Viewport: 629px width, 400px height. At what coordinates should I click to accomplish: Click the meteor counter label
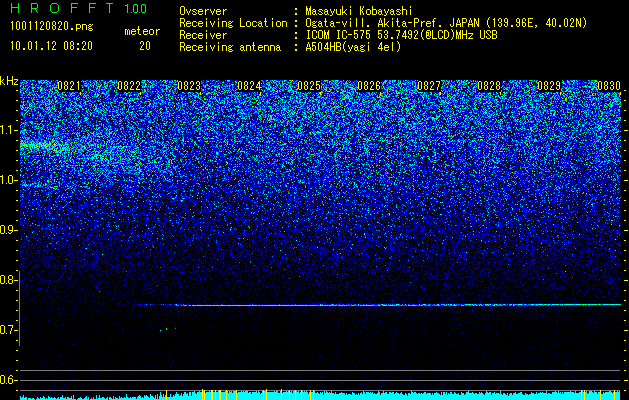click(142, 31)
